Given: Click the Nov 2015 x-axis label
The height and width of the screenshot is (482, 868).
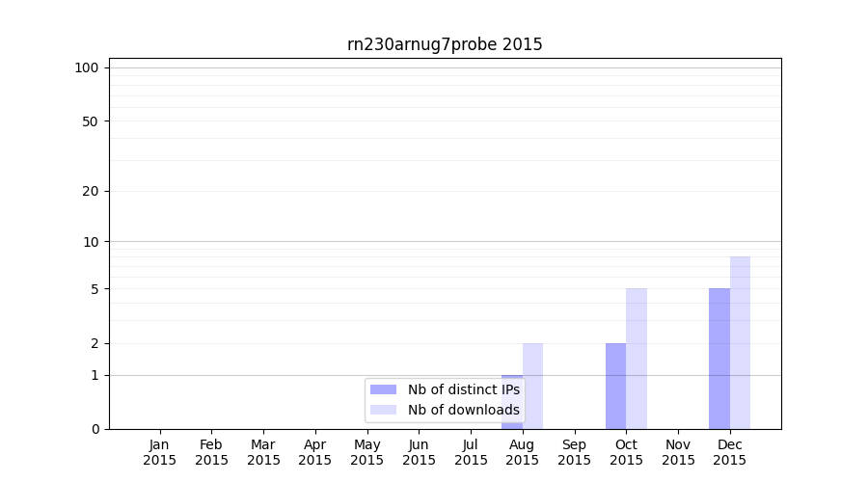Looking at the screenshot, I should pos(678,452).
